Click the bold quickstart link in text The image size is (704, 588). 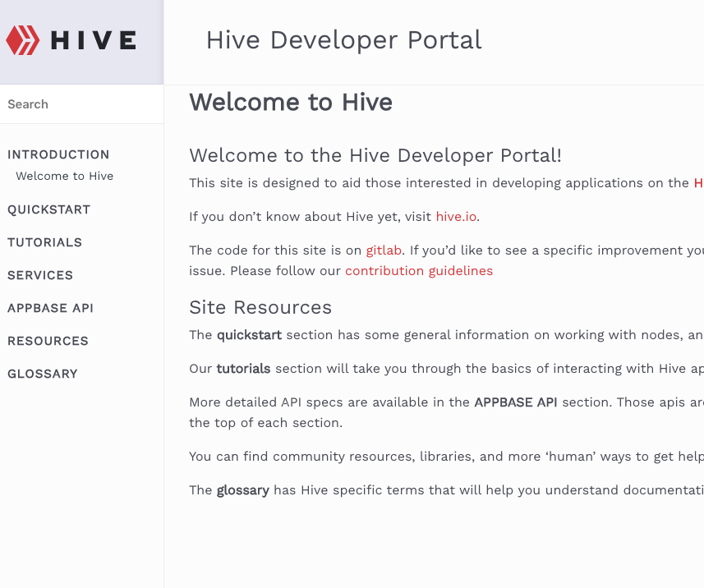point(249,335)
